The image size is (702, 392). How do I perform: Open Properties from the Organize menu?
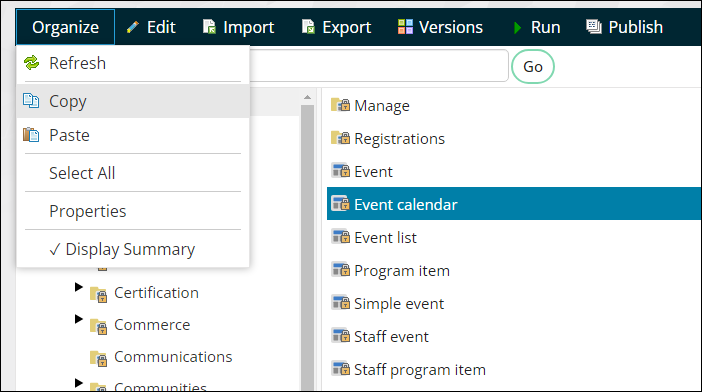(x=133, y=211)
